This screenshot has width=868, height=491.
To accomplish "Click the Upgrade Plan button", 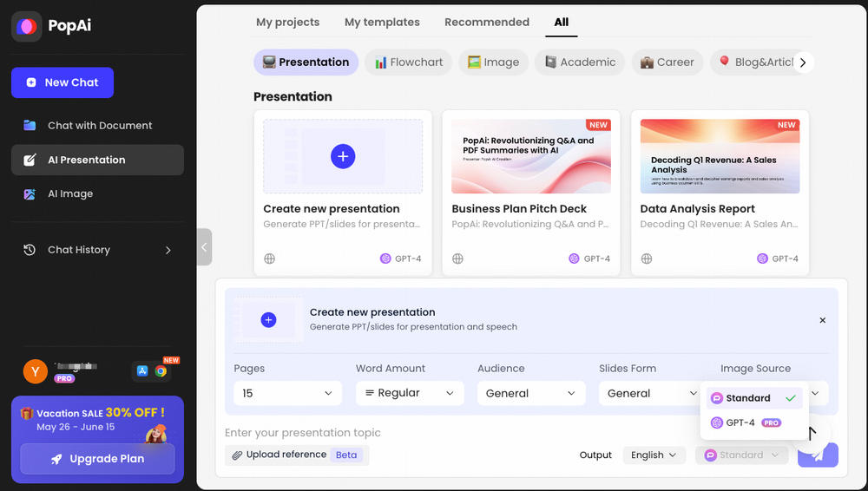I will (x=97, y=459).
